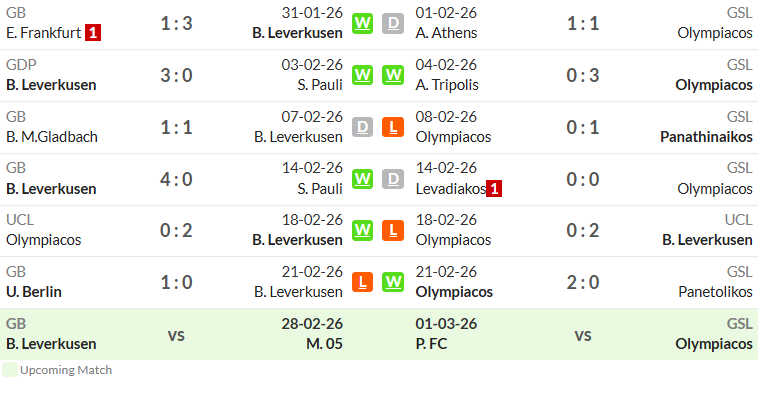Viewport: 762px width, 402px height.
Task: Open the 2:0 Olympiacos vs Panetolikos score
Action: [x=583, y=282]
